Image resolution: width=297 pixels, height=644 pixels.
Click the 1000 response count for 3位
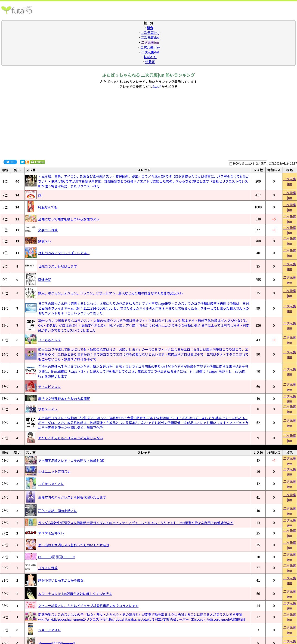tap(258, 207)
